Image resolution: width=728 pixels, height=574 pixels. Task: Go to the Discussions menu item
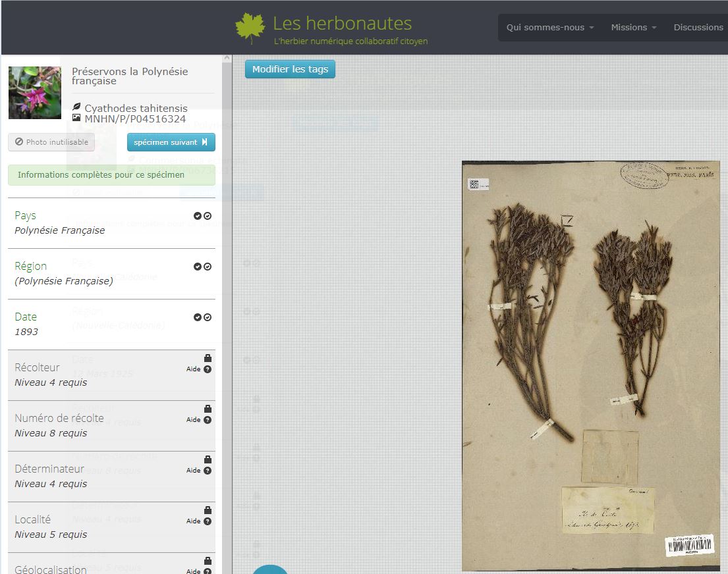[698, 28]
